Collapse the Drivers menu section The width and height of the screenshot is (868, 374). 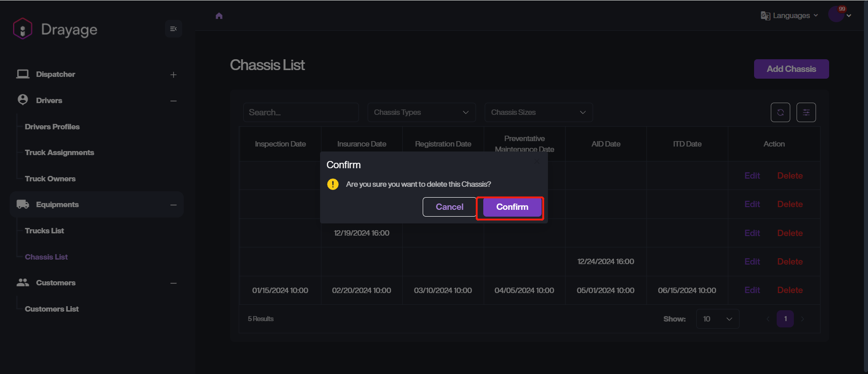click(x=173, y=101)
